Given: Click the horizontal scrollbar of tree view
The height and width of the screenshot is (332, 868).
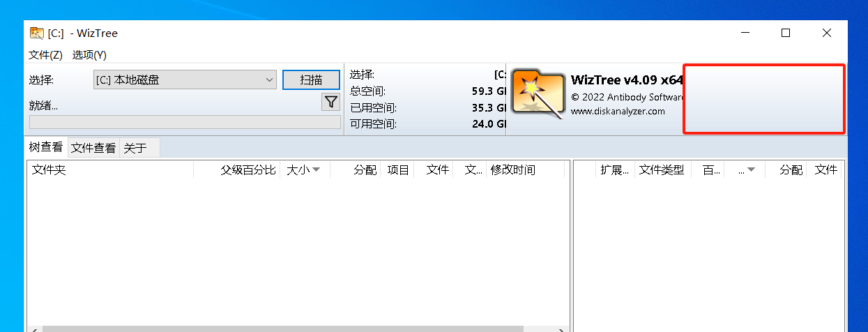Looking at the screenshot, I should (282, 329).
